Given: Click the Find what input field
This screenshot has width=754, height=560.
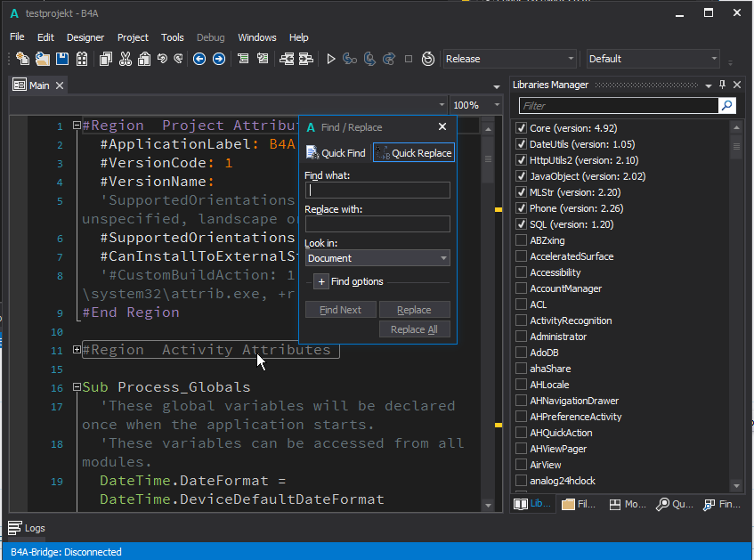Looking at the screenshot, I should [377, 191].
